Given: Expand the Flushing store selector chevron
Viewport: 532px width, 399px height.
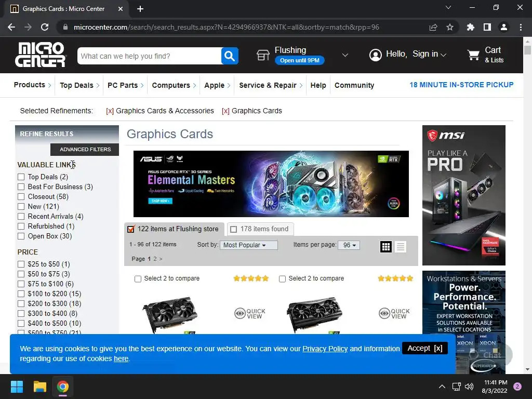Looking at the screenshot, I should [x=345, y=55].
